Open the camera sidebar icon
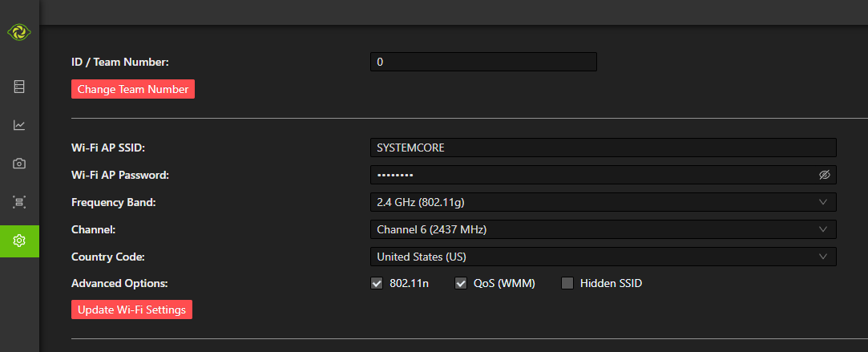This screenshot has width=868, height=352. (x=19, y=164)
